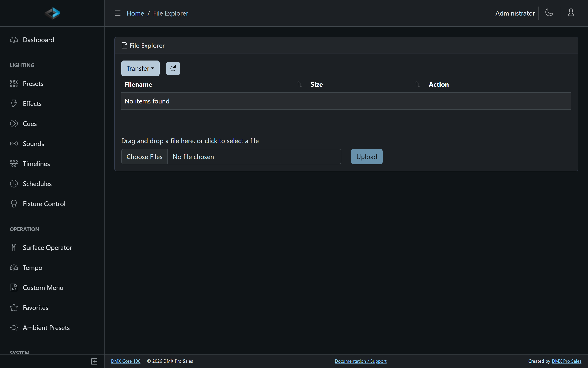Open Effects in sidebar
Screen dimensions: 588x368
pos(32,104)
